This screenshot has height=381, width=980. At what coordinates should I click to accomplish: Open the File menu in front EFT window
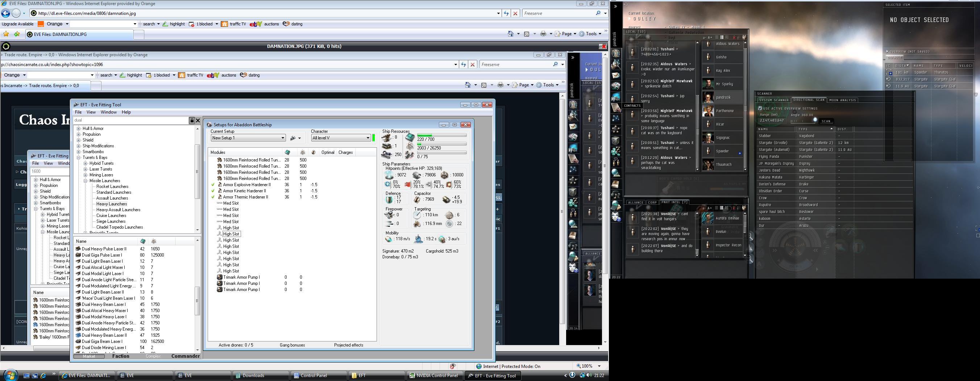[78, 112]
